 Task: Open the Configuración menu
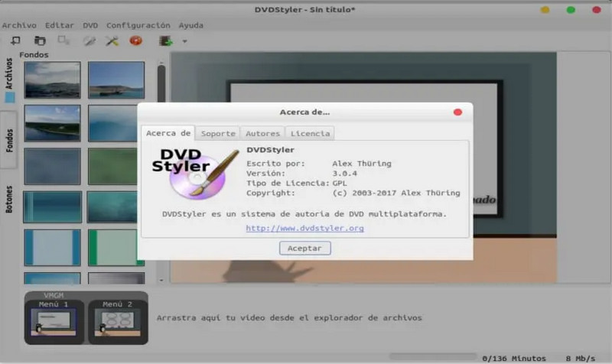coord(138,25)
